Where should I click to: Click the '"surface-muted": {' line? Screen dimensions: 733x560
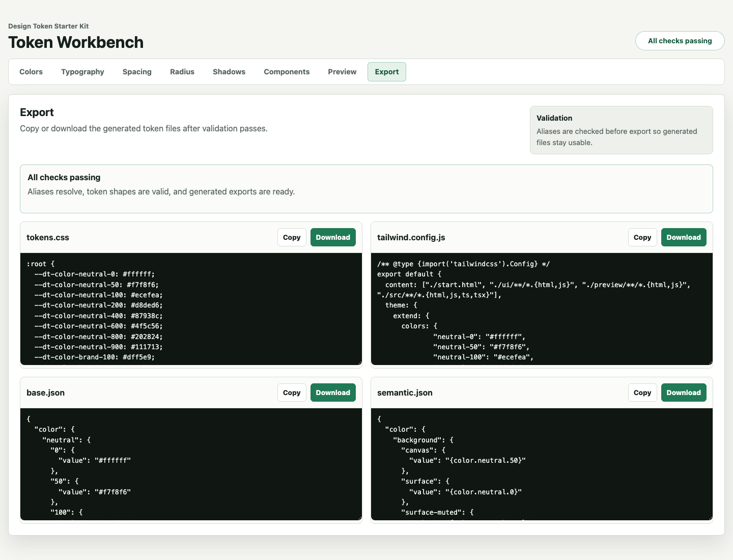(x=437, y=512)
